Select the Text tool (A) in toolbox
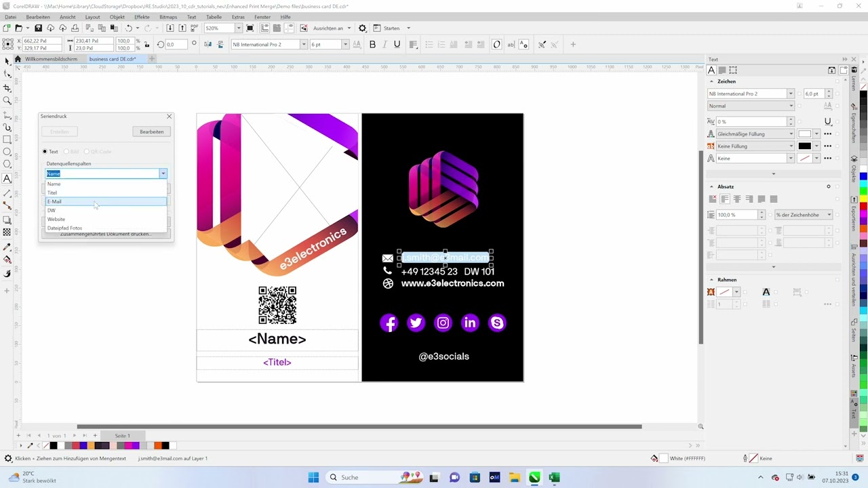Screen dimensions: 868x488 click(x=7, y=179)
